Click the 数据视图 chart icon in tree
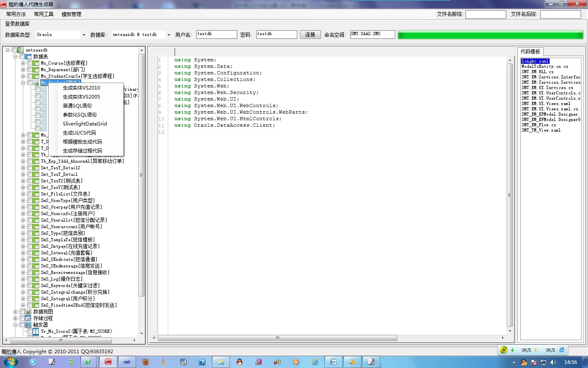 coord(28,312)
